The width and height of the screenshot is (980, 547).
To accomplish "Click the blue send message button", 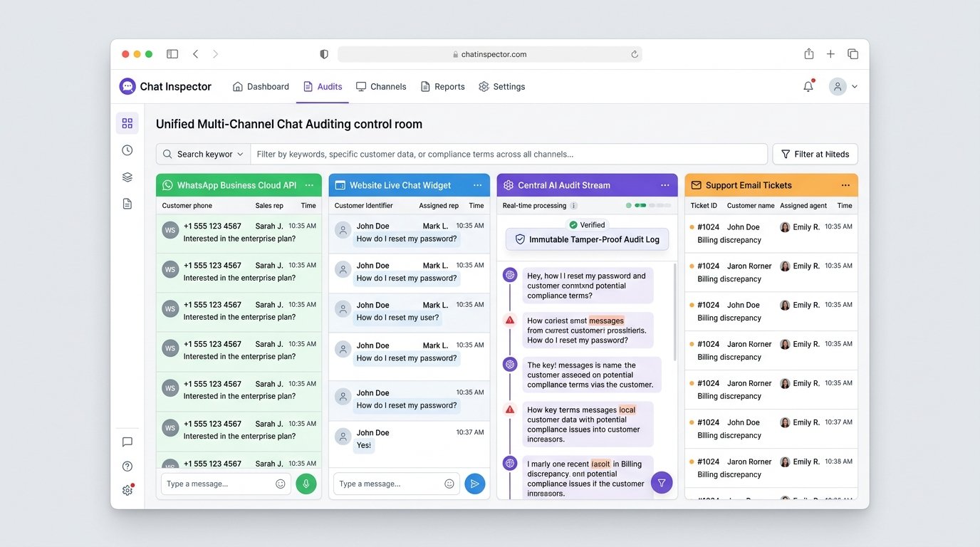I will click(475, 484).
